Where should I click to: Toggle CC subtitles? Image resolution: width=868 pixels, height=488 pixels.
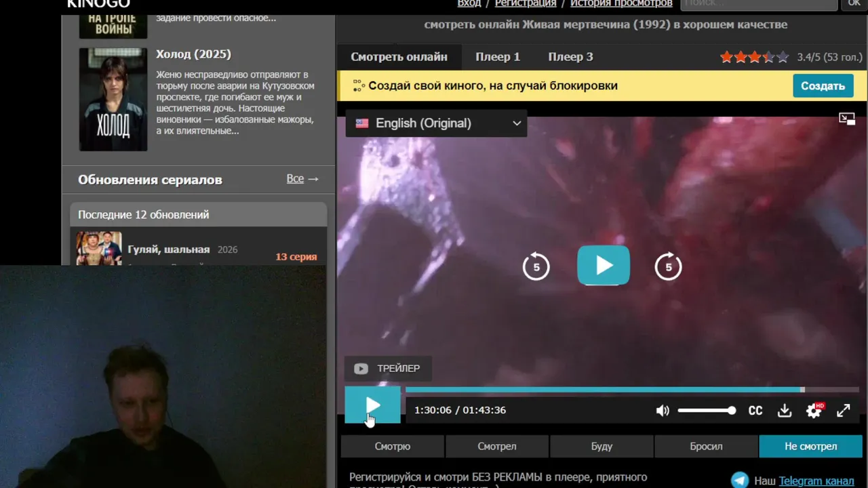pyautogui.click(x=755, y=411)
